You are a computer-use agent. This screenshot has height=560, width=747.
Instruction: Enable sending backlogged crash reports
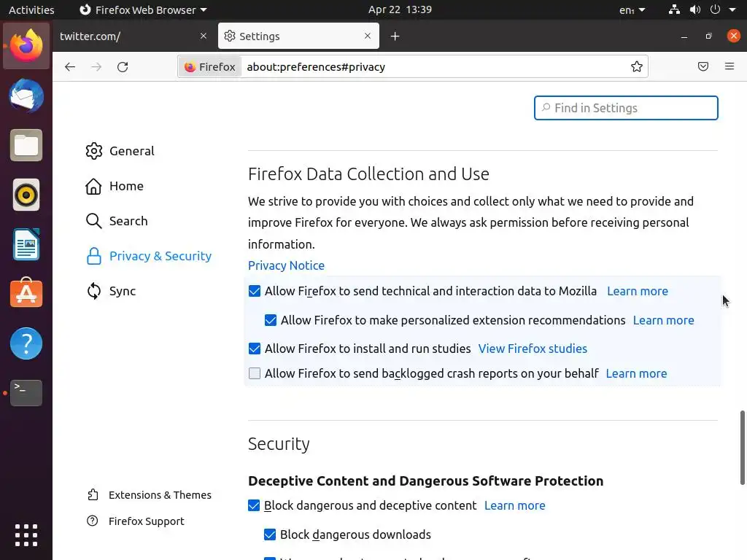click(255, 373)
